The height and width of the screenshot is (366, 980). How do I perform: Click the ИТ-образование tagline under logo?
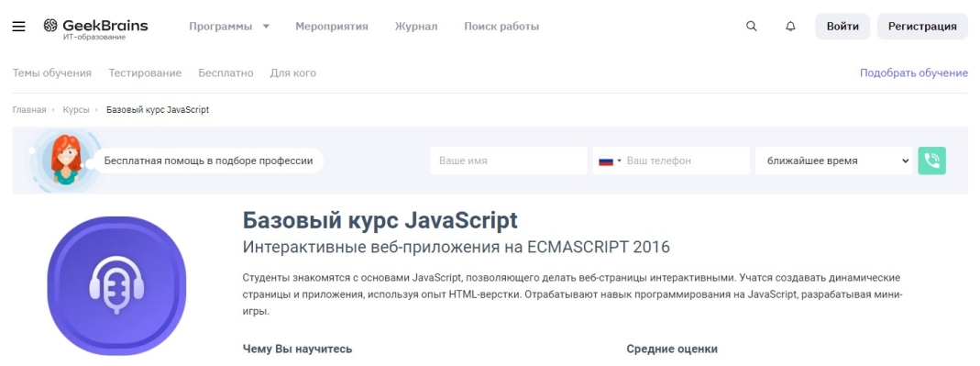click(94, 38)
